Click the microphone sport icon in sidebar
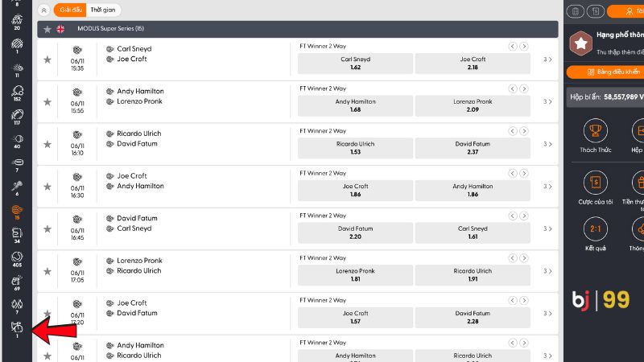 coord(17,187)
